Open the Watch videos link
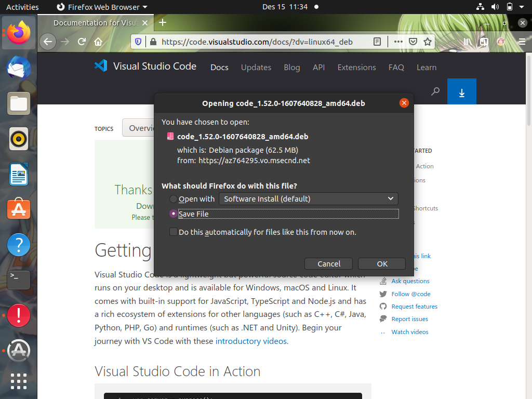This screenshot has height=399, width=532. coord(409,332)
